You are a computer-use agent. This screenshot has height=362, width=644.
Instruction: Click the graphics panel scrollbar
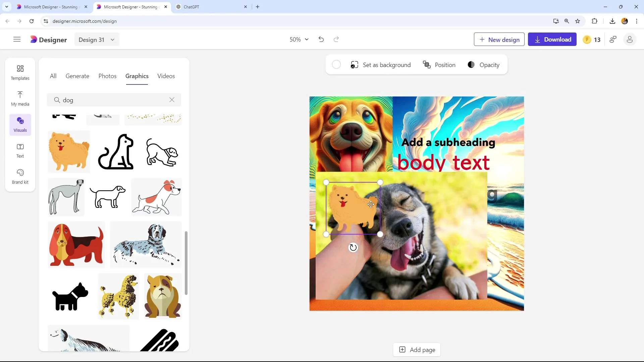186,263
